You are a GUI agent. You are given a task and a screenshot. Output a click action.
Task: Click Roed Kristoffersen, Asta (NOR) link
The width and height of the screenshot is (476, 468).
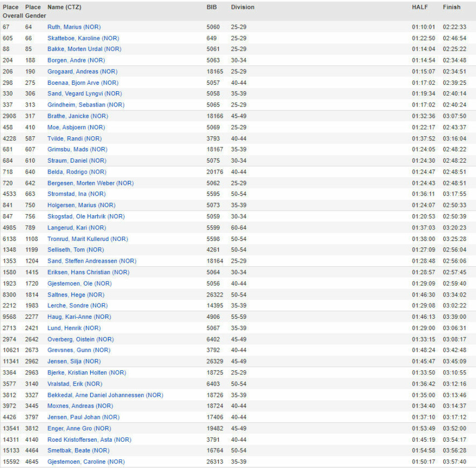coord(89,440)
